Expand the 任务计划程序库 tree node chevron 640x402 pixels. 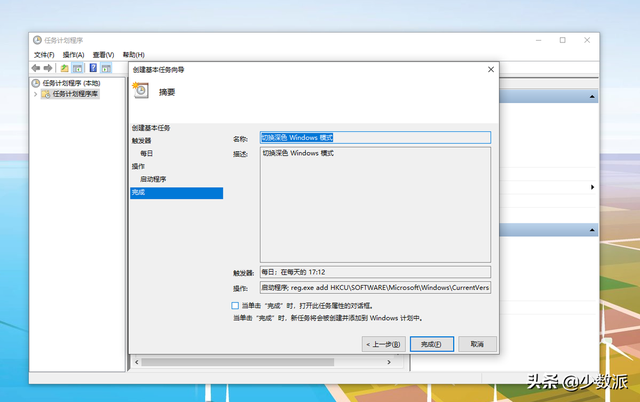[x=36, y=94]
